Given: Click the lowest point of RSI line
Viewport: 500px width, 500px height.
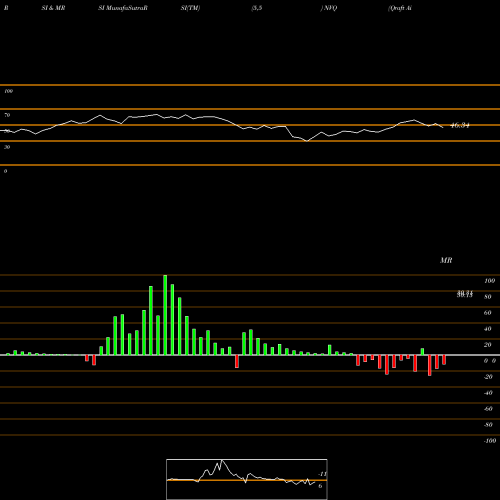Looking at the screenshot, I should (x=307, y=141).
